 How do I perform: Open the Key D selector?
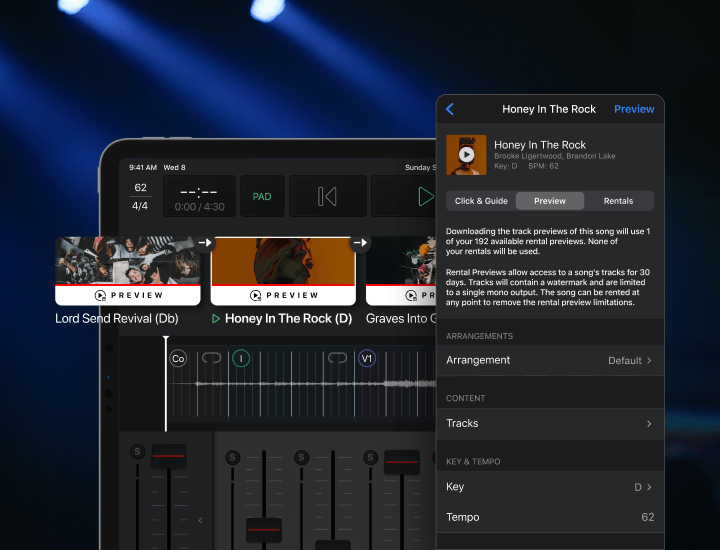pyautogui.click(x=550, y=487)
